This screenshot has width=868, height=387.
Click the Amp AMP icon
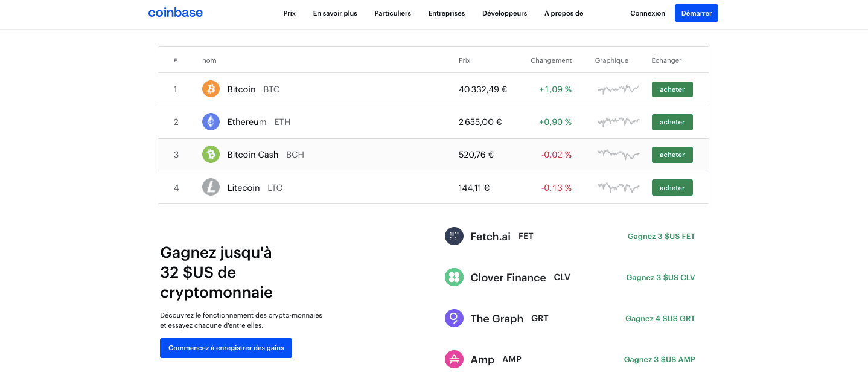pyautogui.click(x=454, y=359)
